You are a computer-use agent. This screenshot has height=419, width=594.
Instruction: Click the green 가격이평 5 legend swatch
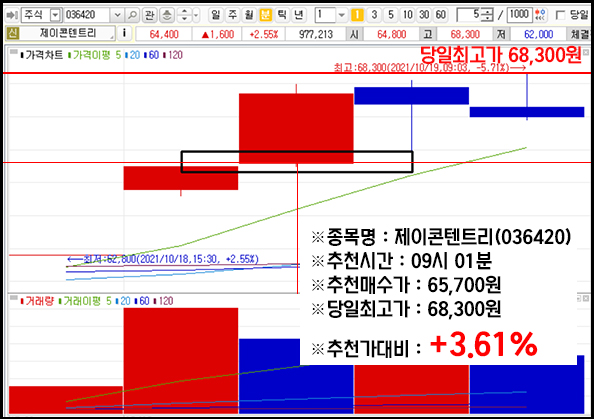tap(70, 55)
